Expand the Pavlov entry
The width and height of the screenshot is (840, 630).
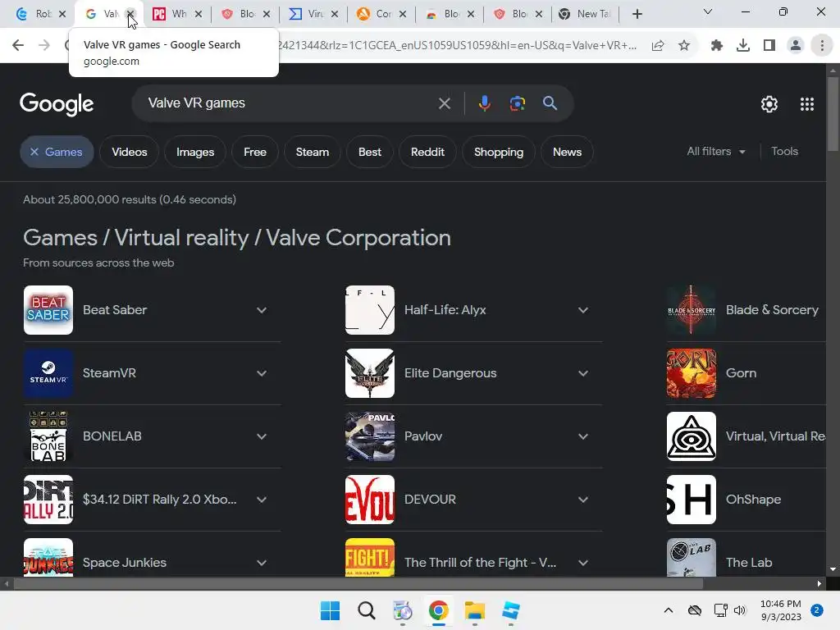[583, 436]
